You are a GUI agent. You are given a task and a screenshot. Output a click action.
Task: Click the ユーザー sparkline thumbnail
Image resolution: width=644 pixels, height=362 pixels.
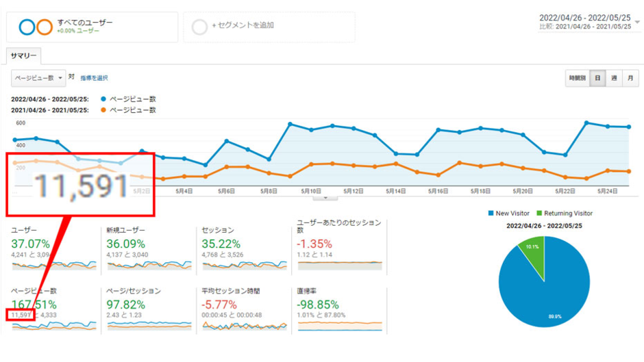[54, 265]
